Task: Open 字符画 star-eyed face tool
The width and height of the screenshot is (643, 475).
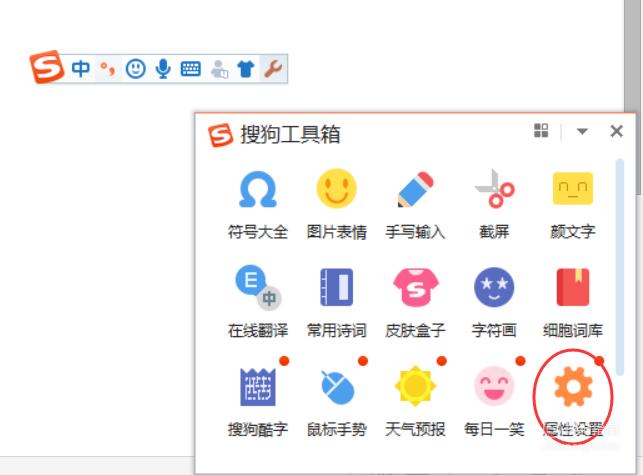Action: point(494,302)
